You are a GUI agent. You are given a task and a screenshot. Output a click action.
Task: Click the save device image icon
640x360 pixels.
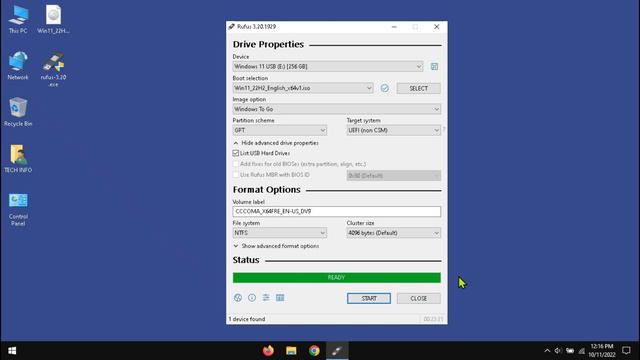pos(434,67)
